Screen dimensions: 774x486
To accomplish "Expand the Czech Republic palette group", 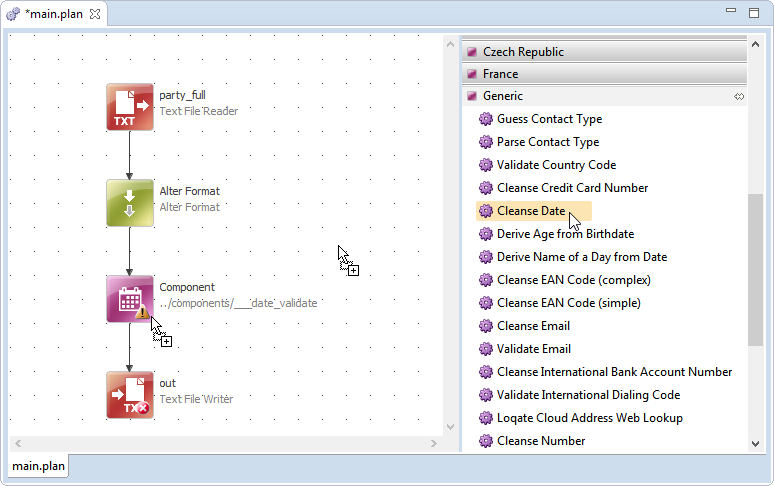I will [x=523, y=52].
